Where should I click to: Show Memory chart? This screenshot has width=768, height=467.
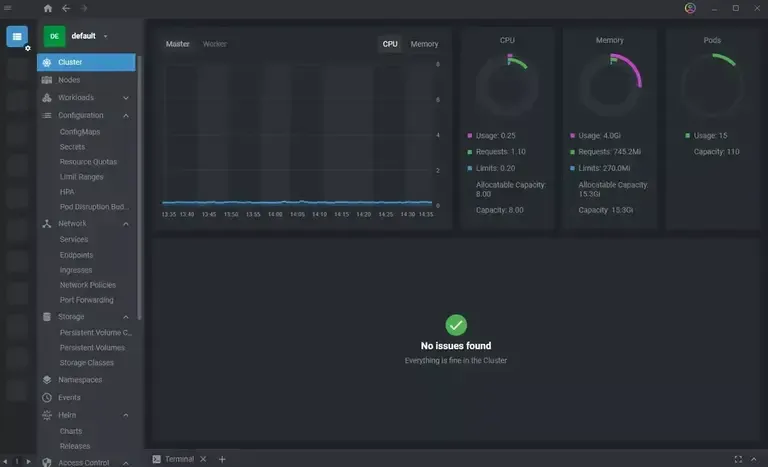pyautogui.click(x=424, y=44)
